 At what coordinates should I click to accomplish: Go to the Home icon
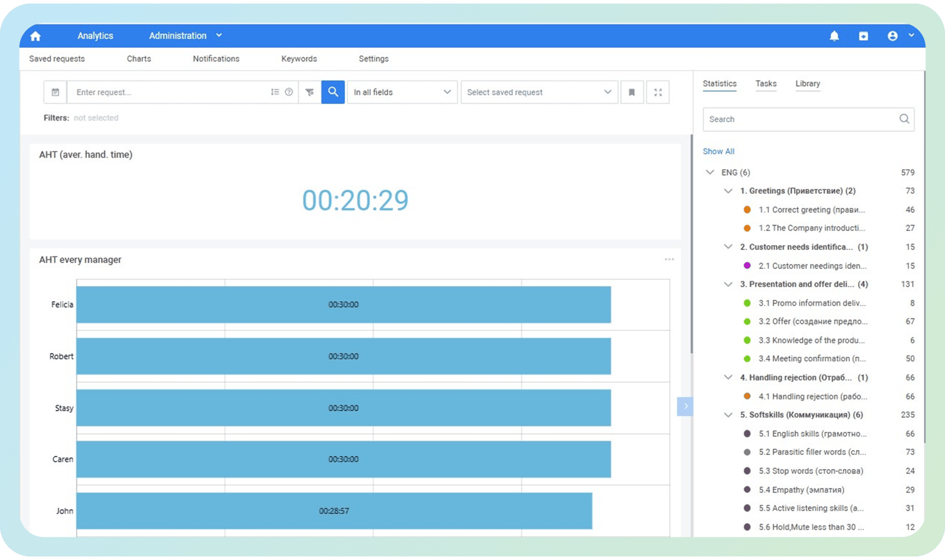[x=35, y=36]
